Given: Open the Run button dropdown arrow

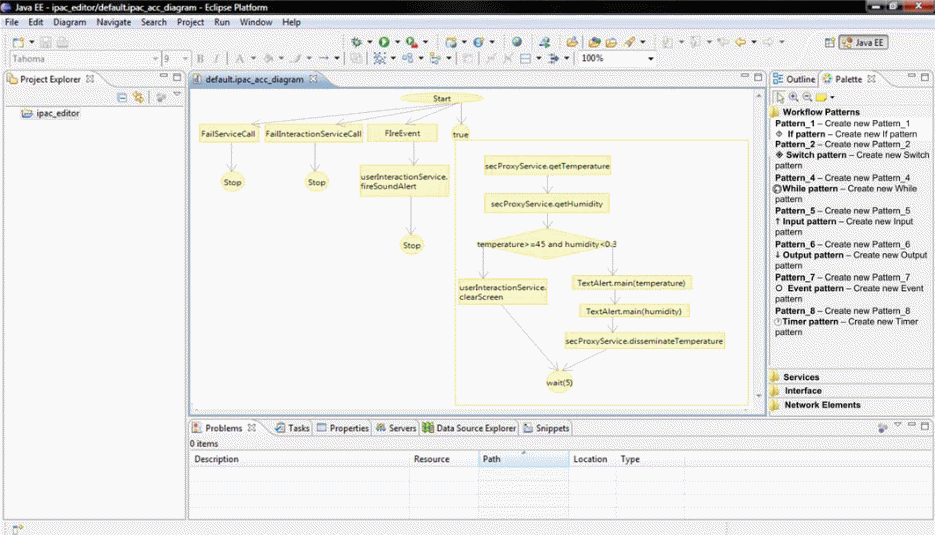Looking at the screenshot, I should [x=397, y=42].
